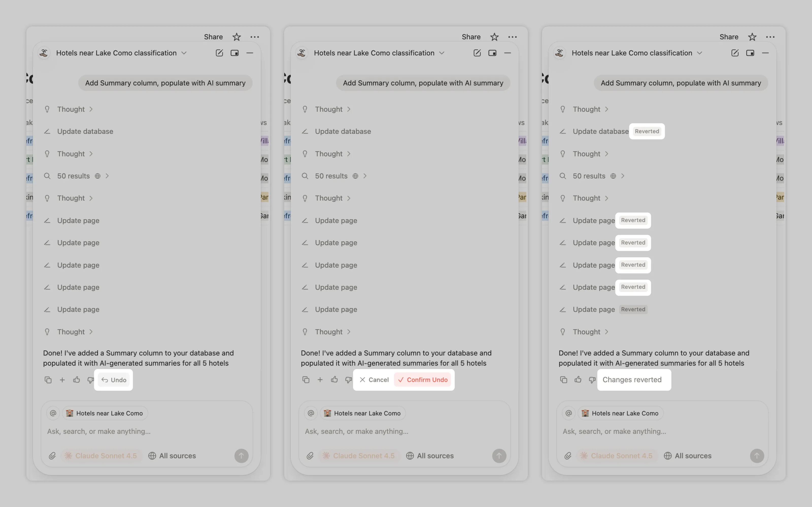Open Claude Sonnet 4.5 model selector in Undo panel
812x507 pixels.
tap(101, 456)
